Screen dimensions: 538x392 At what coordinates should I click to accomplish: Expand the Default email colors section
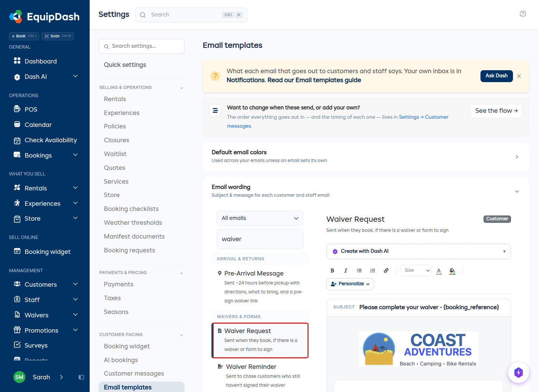coord(365,156)
